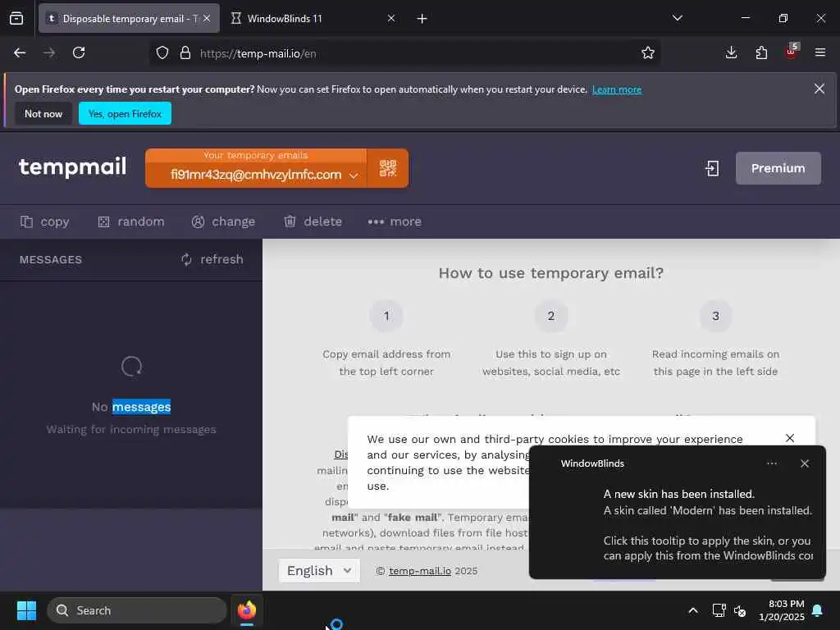Viewport: 840px width, 630px height.
Task: Reload the current page
Action: point(79,52)
